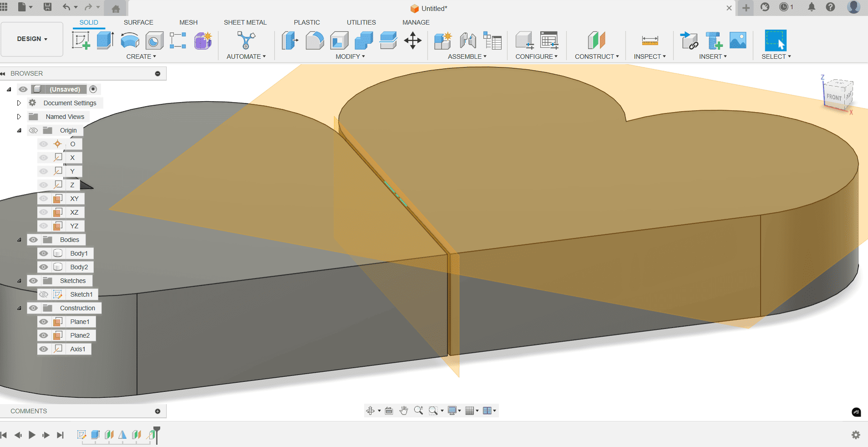Click the Orbit navigation icon
Viewport: 868px width, 447px height.
click(x=371, y=411)
